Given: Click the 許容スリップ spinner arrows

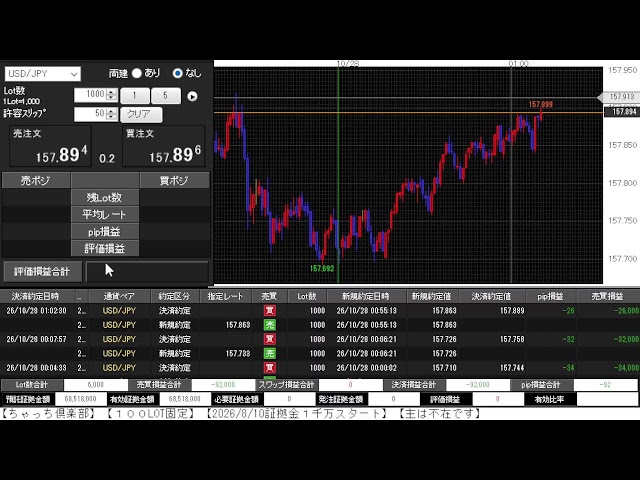Looking at the screenshot, I should 111,113.
